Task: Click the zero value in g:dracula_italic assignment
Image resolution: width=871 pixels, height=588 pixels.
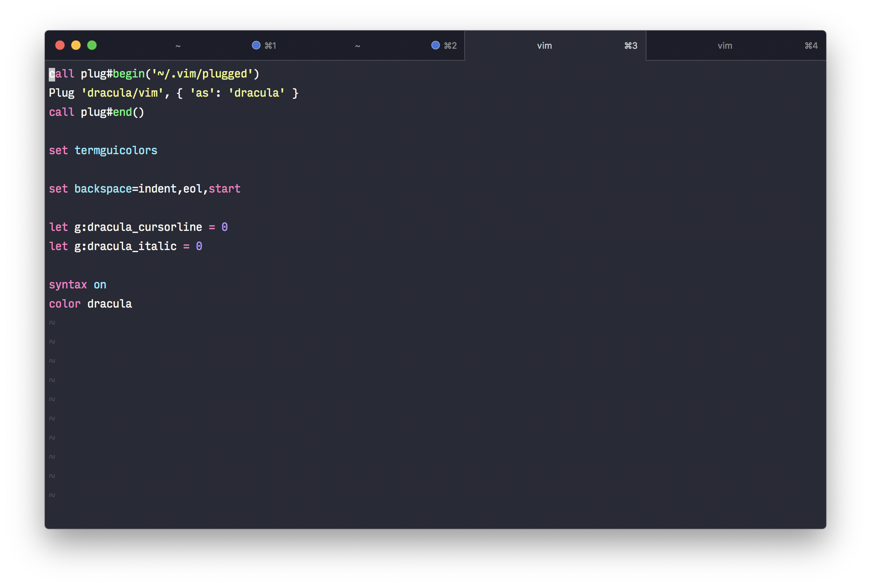Action: (x=199, y=246)
